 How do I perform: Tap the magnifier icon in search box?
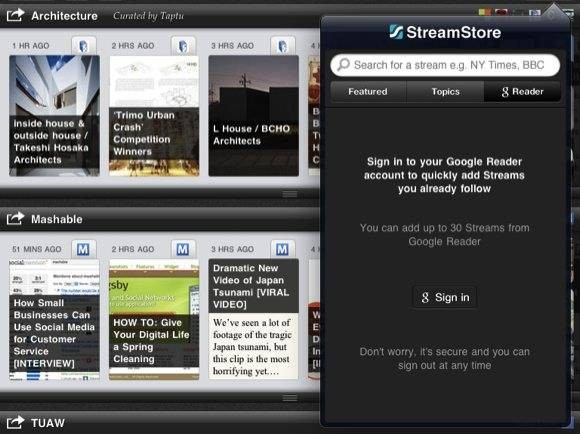(x=344, y=64)
